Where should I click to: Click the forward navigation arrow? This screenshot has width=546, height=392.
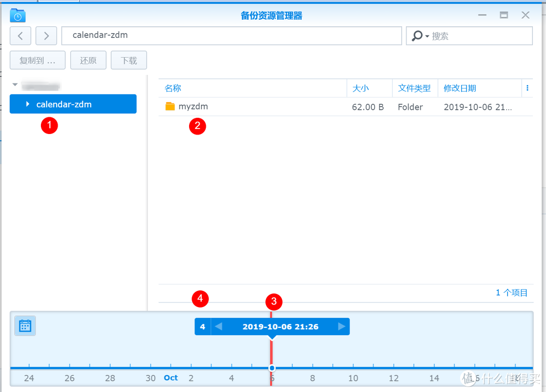(x=46, y=36)
